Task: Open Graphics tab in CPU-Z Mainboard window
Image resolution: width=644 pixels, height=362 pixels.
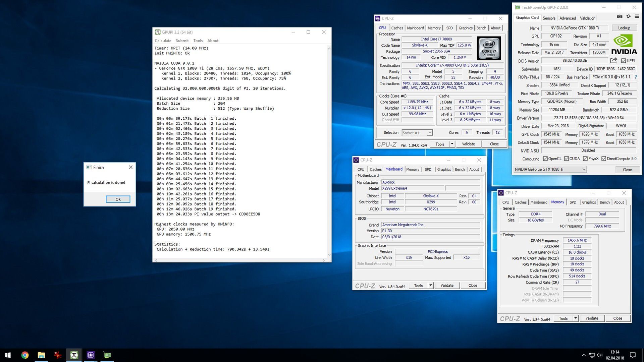Action: click(x=444, y=169)
